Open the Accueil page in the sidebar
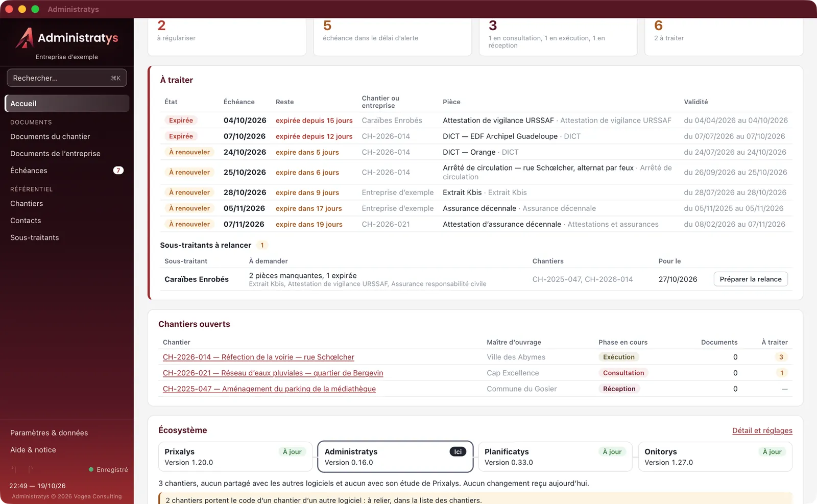The height and width of the screenshot is (504, 817). pyautogui.click(x=67, y=103)
